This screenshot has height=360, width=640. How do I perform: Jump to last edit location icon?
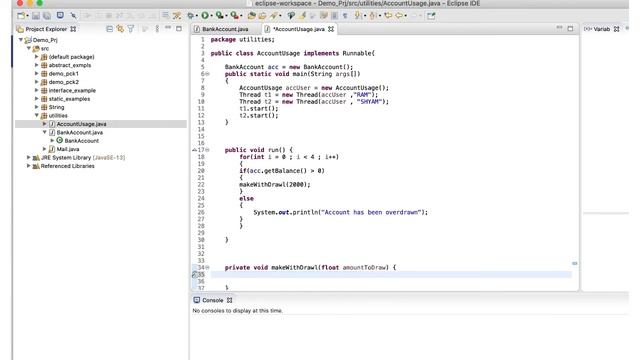[388, 16]
